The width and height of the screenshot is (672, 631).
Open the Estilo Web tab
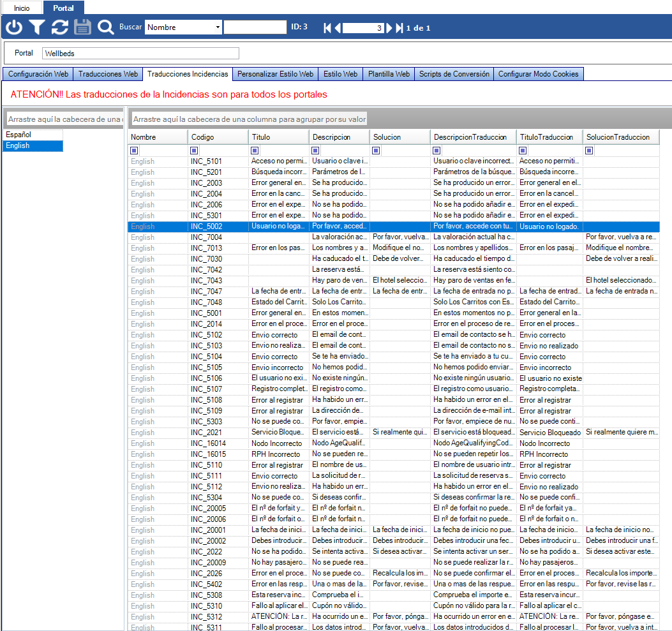(x=340, y=74)
